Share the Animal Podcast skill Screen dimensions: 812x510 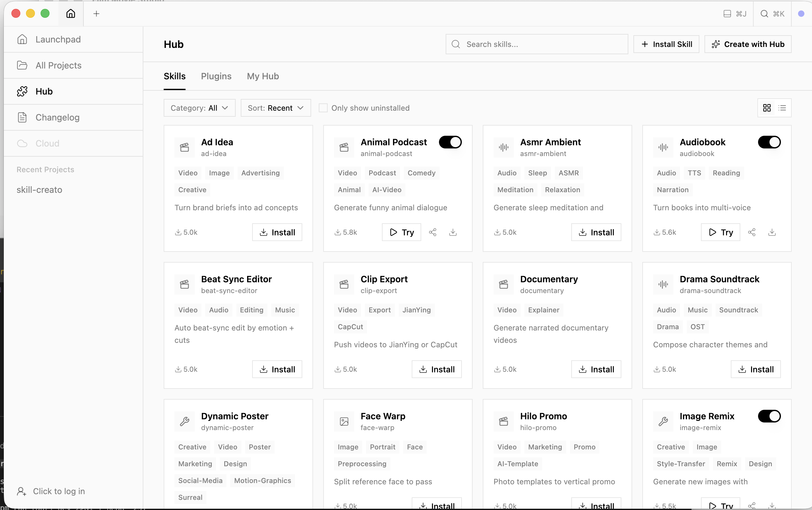[433, 232]
